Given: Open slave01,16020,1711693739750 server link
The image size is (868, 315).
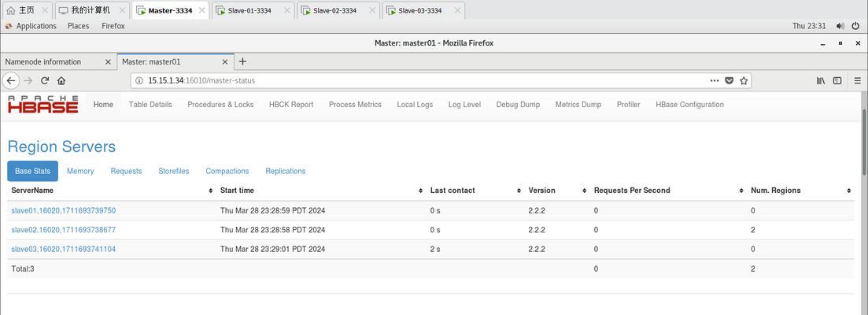Looking at the screenshot, I should [64, 210].
